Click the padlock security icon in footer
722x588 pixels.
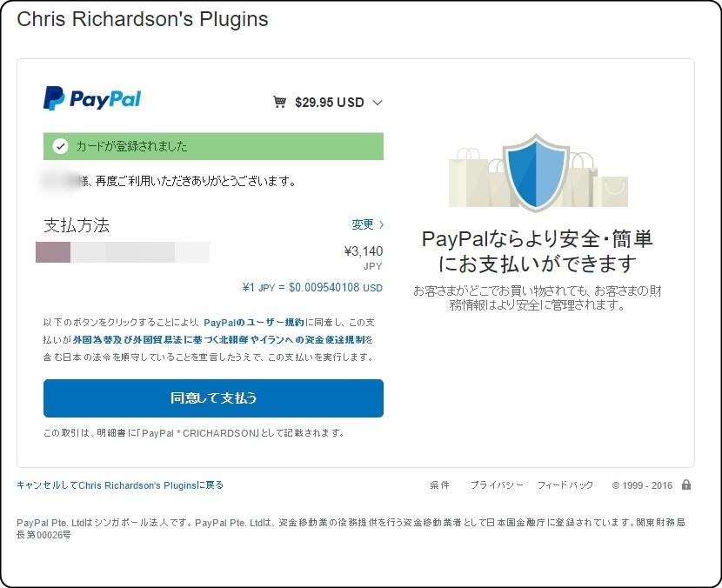click(x=686, y=484)
